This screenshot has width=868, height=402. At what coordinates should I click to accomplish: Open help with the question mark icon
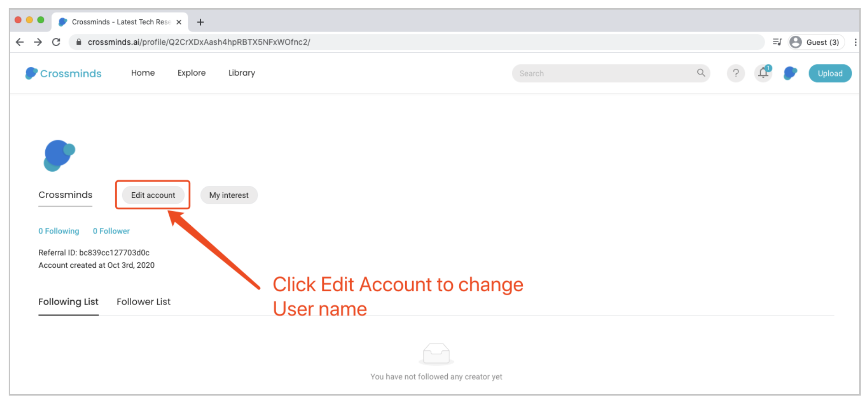(x=736, y=73)
